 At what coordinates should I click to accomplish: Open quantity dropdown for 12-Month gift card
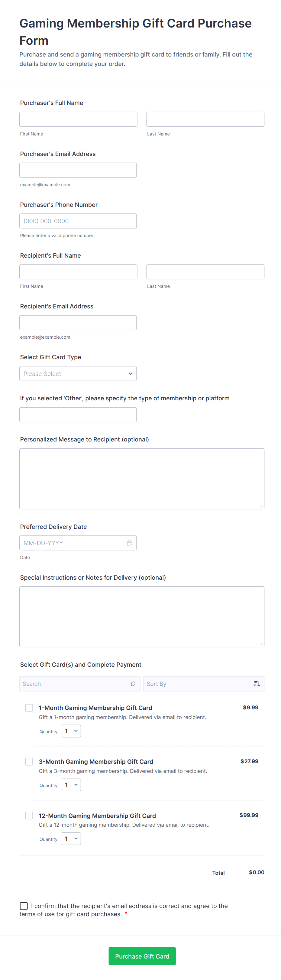(x=71, y=839)
